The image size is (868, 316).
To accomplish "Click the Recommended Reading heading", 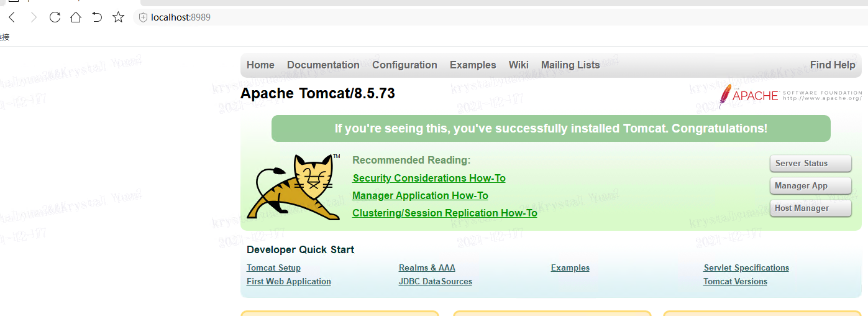I will (x=411, y=160).
